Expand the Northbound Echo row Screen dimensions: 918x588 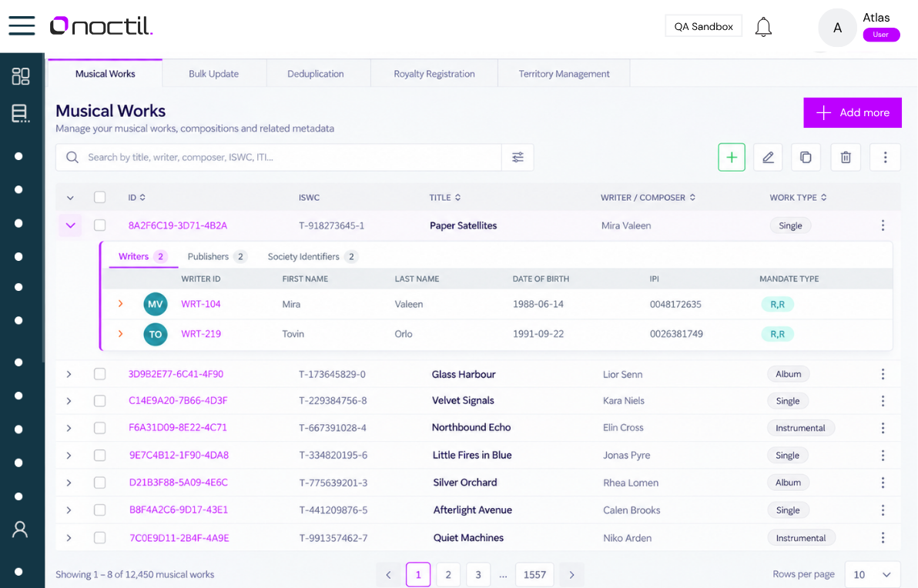click(x=69, y=428)
